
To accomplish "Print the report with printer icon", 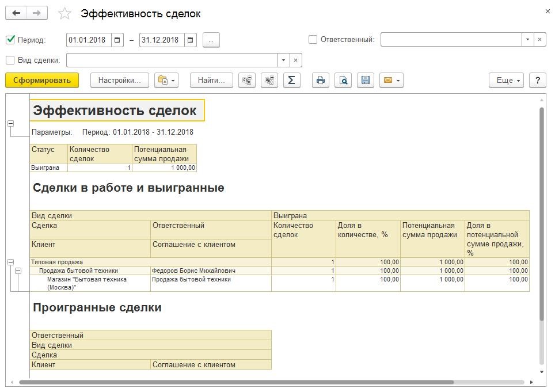I will (321, 81).
